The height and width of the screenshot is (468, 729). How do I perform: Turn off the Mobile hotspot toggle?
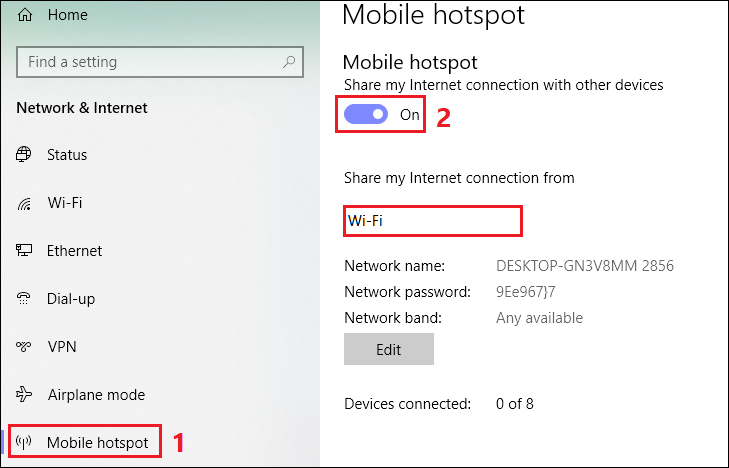(366, 114)
